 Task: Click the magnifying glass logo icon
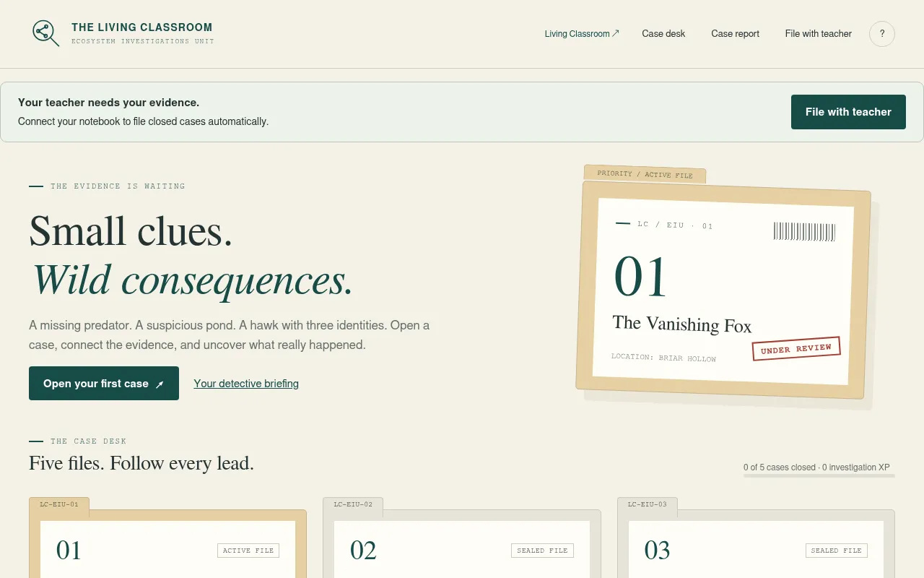tap(45, 33)
